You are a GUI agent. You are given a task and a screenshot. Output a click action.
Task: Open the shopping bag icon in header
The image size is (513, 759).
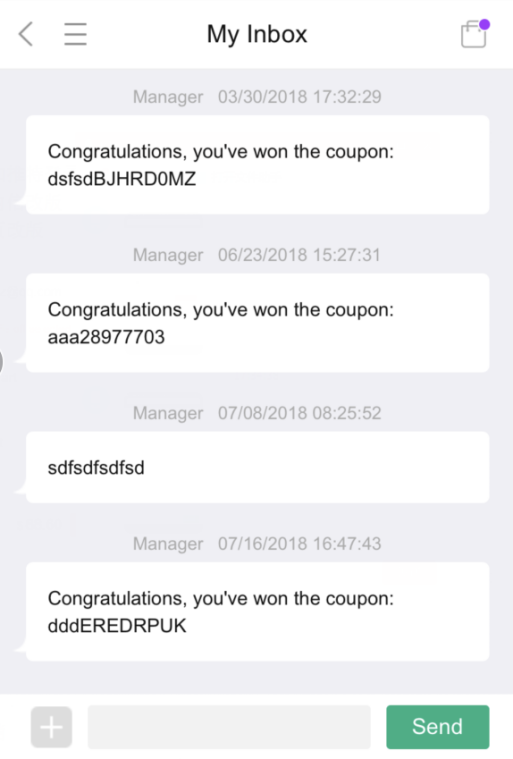(473, 34)
